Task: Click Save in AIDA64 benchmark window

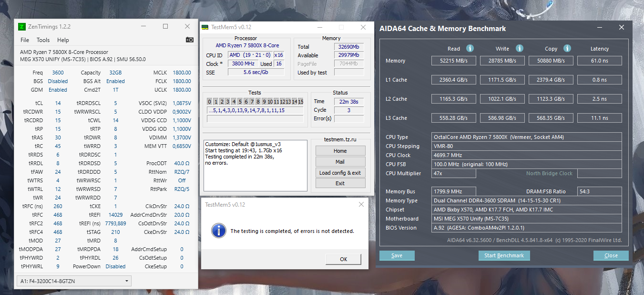Action: click(397, 255)
